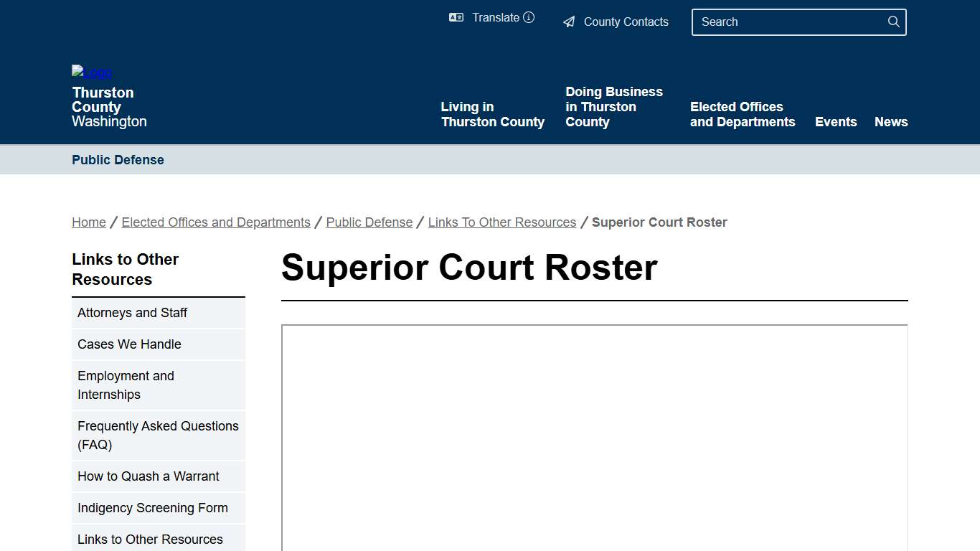Click the Thurston County logo image
This screenshot has height=551, width=980.
pos(91,72)
